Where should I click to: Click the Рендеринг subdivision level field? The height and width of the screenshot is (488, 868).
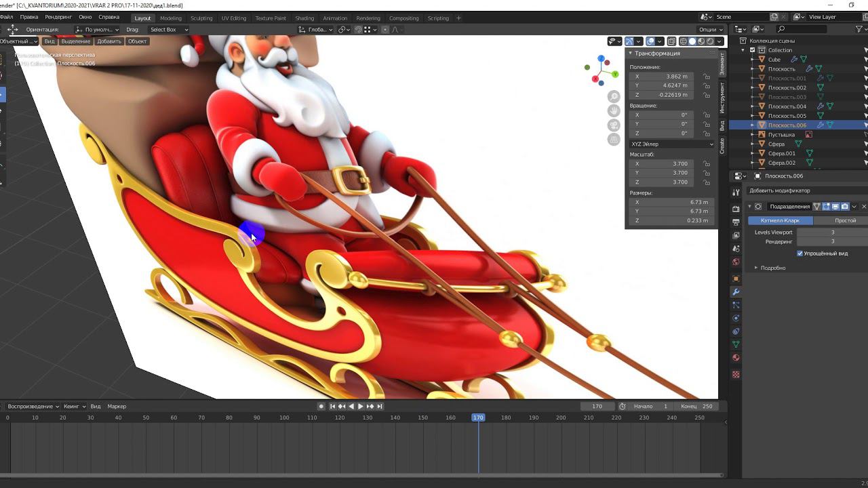coord(832,241)
